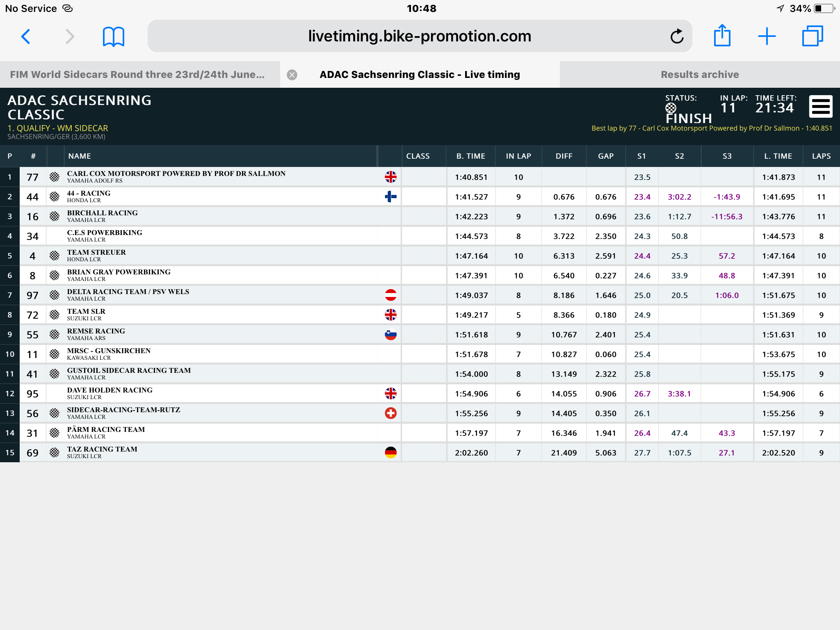Click the S1 column header
Screen dimensions: 840x630
[642, 156]
